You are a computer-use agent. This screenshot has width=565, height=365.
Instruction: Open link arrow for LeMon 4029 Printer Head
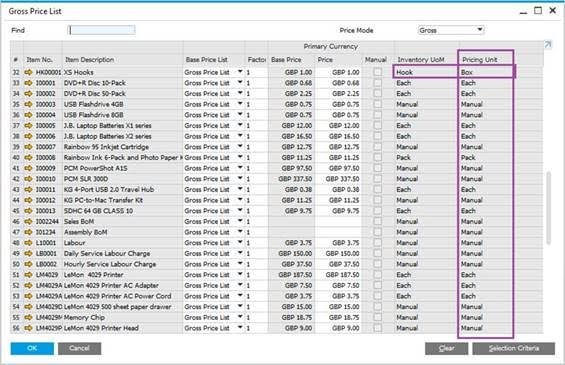coord(28,328)
